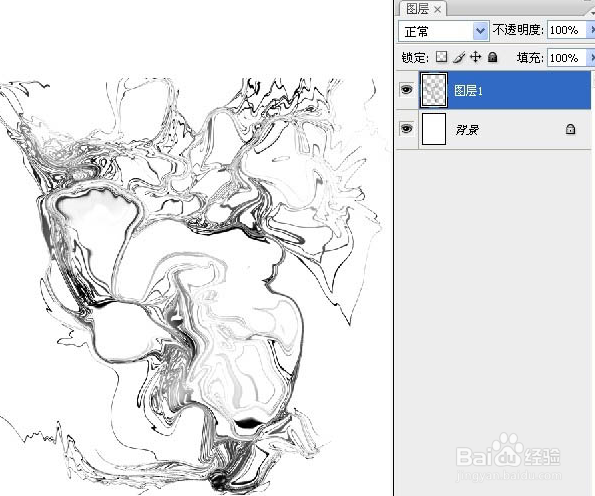Open the 正常 blend mode dropdown

pyautogui.click(x=443, y=31)
